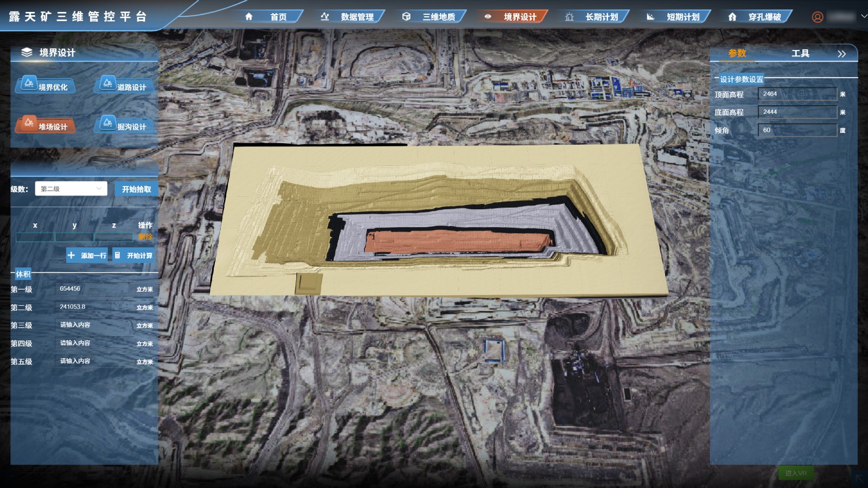Click the user profile avatar icon
The width and height of the screenshot is (868, 488).
click(817, 17)
